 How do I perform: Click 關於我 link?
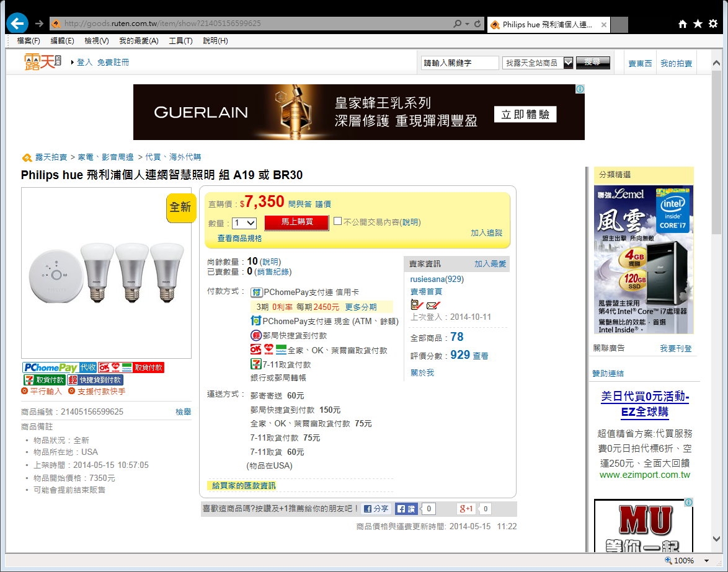(x=422, y=373)
